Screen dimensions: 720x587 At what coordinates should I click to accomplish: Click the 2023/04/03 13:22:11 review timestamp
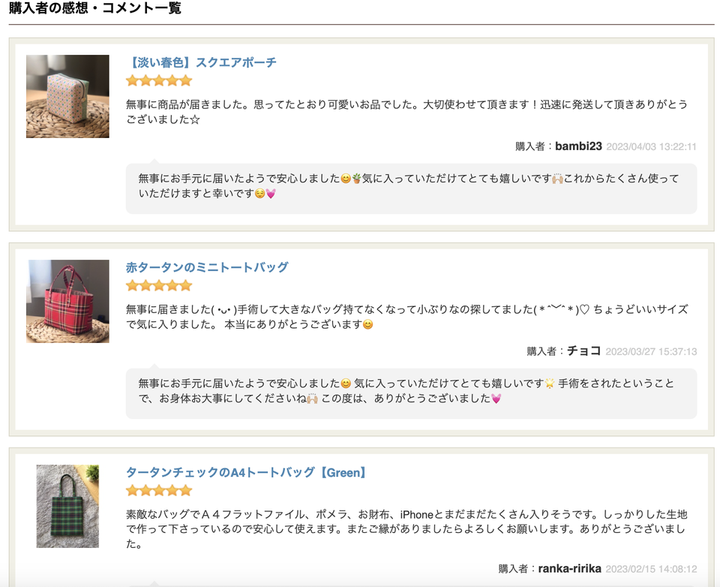[652, 147]
